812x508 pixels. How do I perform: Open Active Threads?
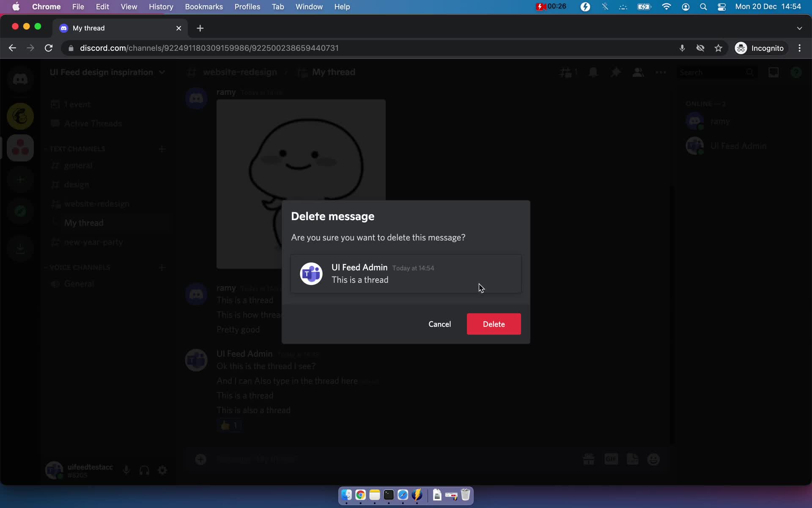click(107, 124)
